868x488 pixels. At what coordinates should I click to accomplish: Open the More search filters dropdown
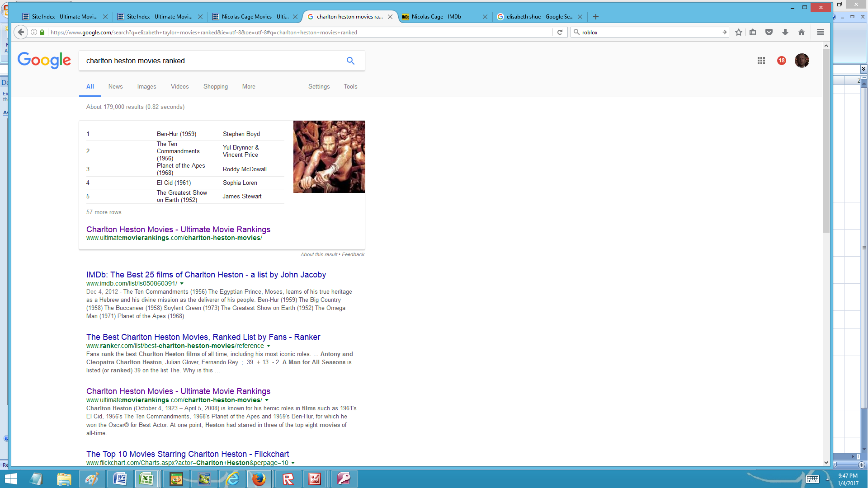pyautogui.click(x=249, y=86)
